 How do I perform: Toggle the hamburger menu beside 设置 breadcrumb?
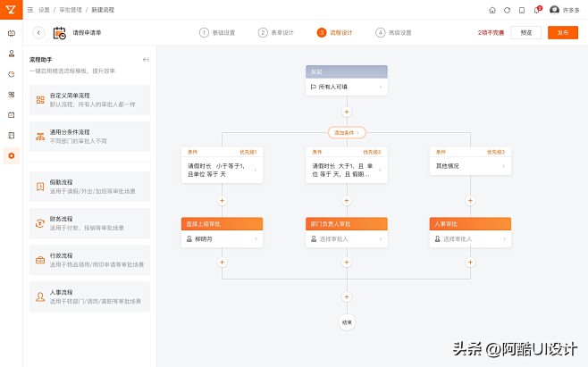coord(30,10)
